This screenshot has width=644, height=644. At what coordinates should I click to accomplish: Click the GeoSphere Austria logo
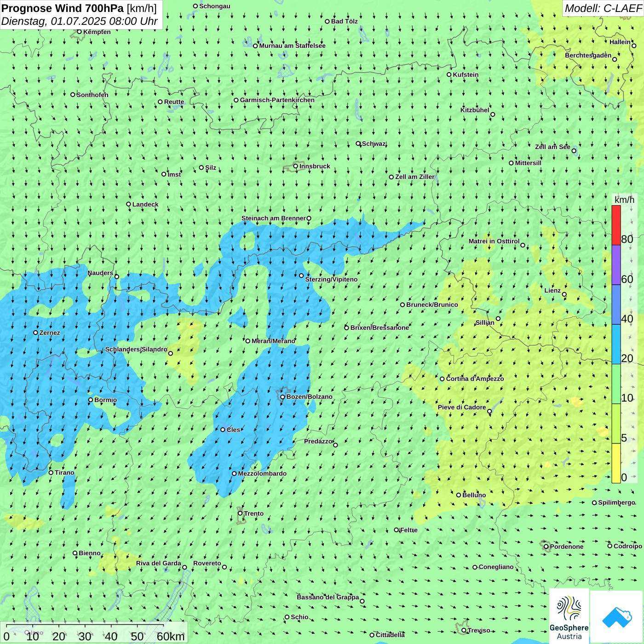[x=569, y=616]
